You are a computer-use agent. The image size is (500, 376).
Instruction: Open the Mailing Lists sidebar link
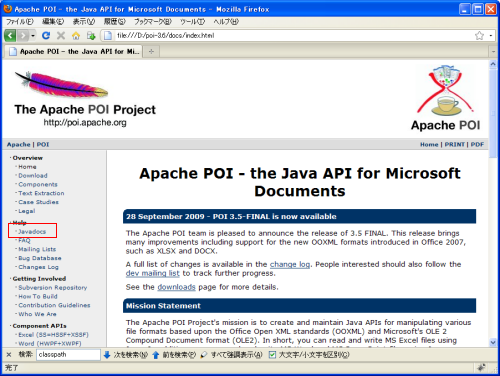pyautogui.click(x=37, y=249)
